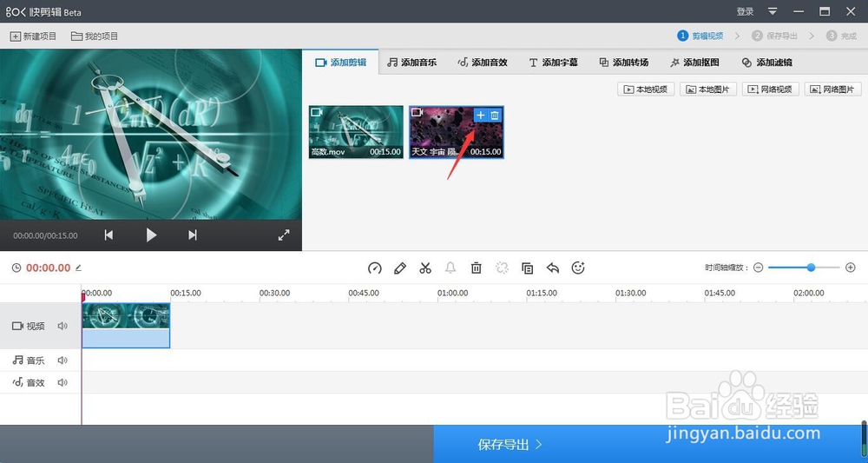Play the preview video
Viewport: 868px width, 463px height.
(x=151, y=235)
